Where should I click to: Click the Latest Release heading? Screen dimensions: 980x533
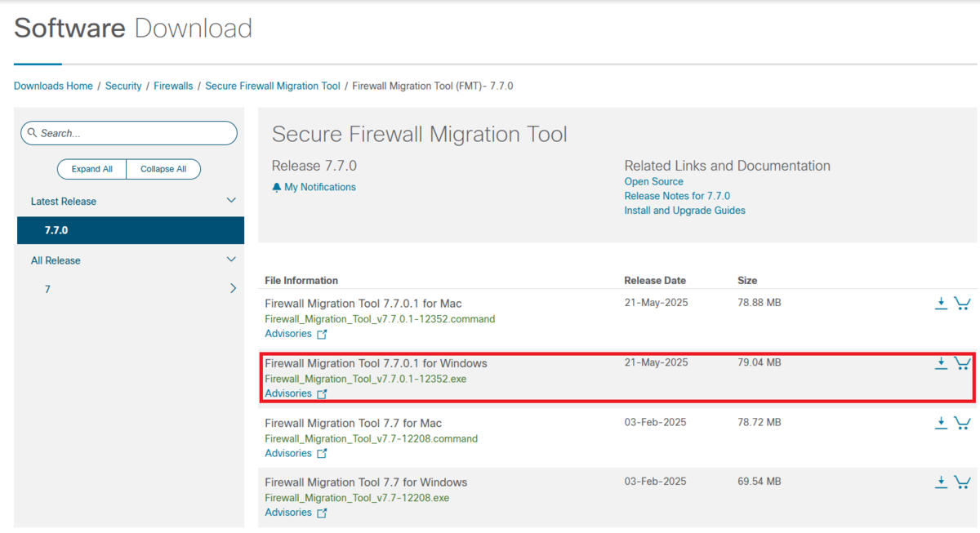pos(64,202)
